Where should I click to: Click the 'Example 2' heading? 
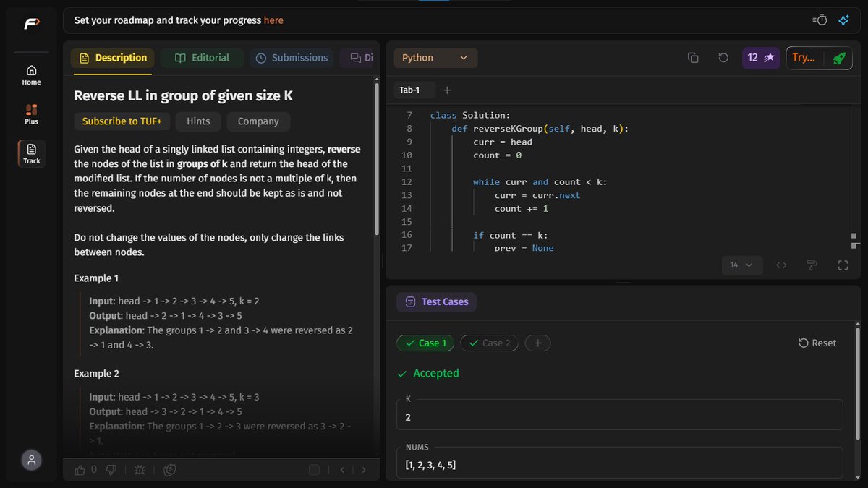pyautogui.click(x=96, y=374)
